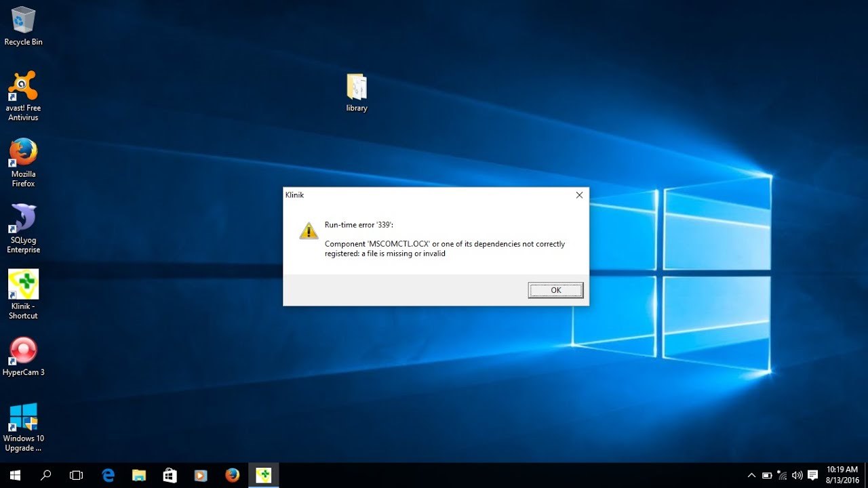Screen dimensions: 868x488
Task: Open Microsoft Edge from the taskbar
Action: pyautogui.click(x=108, y=474)
